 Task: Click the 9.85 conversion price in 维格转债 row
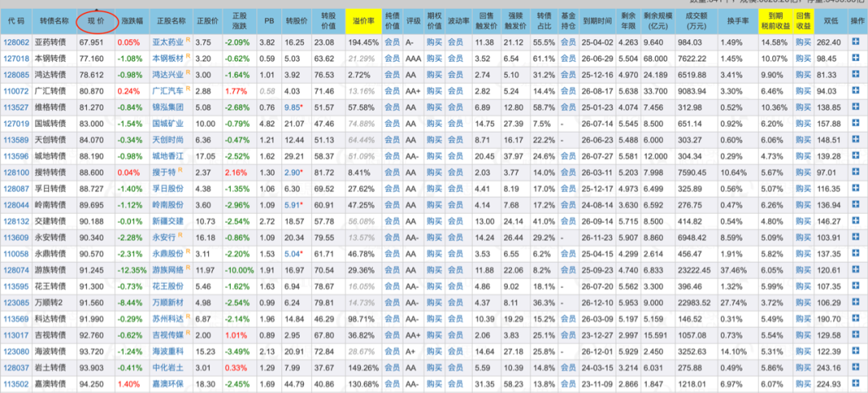[293, 108]
